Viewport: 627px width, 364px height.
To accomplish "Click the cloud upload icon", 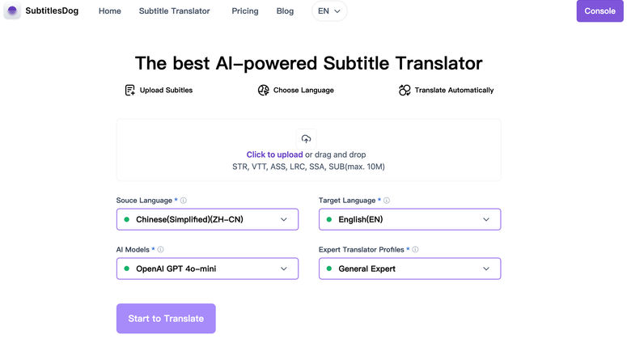I will 306,139.
